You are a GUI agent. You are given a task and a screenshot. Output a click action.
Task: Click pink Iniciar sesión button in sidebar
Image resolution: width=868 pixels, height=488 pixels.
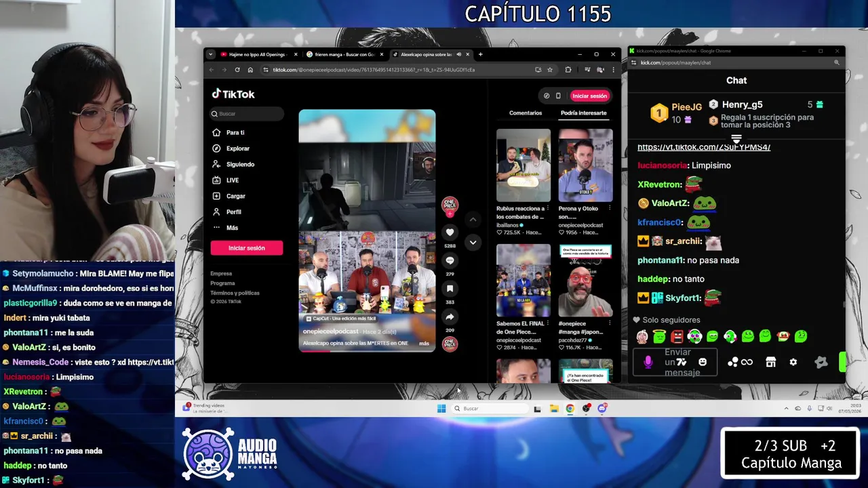(x=247, y=248)
